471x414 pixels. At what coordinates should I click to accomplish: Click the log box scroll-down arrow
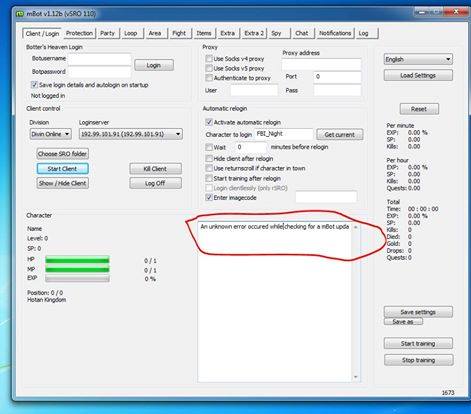[x=355, y=377]
